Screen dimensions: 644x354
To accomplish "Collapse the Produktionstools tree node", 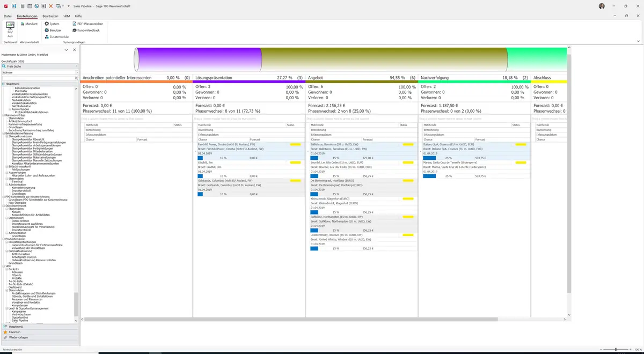I will 3,239.
